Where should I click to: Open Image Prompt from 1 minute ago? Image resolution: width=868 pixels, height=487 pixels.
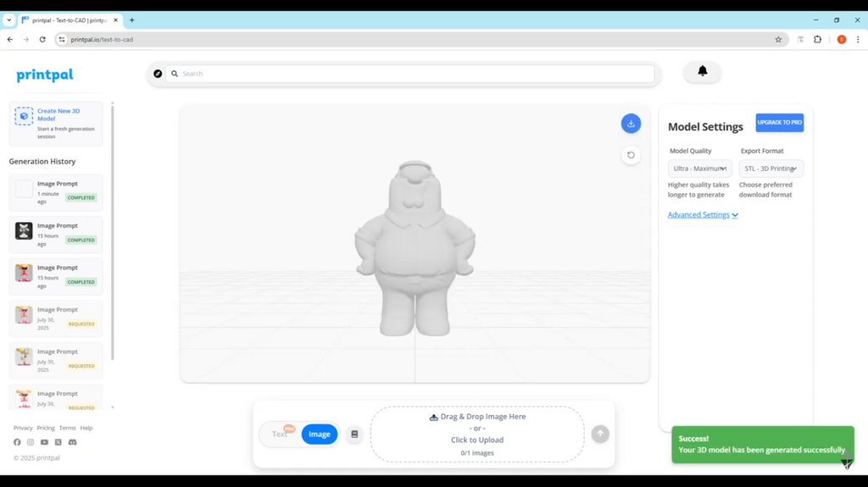tap(56, 192)
